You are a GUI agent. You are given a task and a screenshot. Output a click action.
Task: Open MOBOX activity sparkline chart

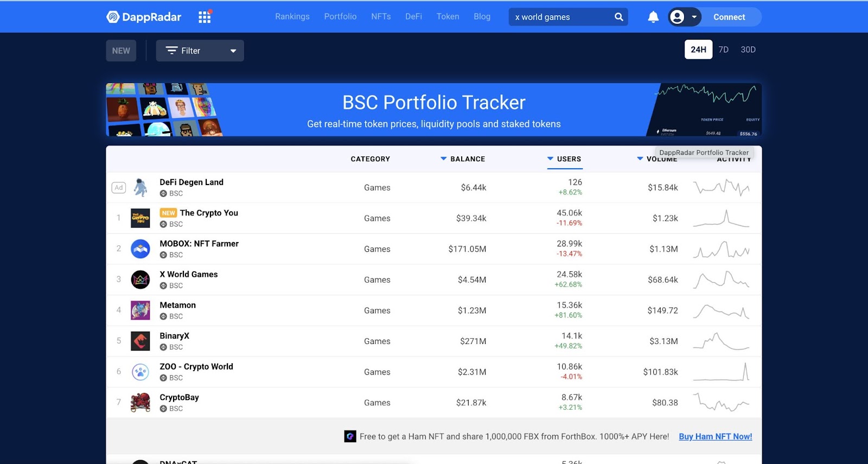click(x=722, y=249)
